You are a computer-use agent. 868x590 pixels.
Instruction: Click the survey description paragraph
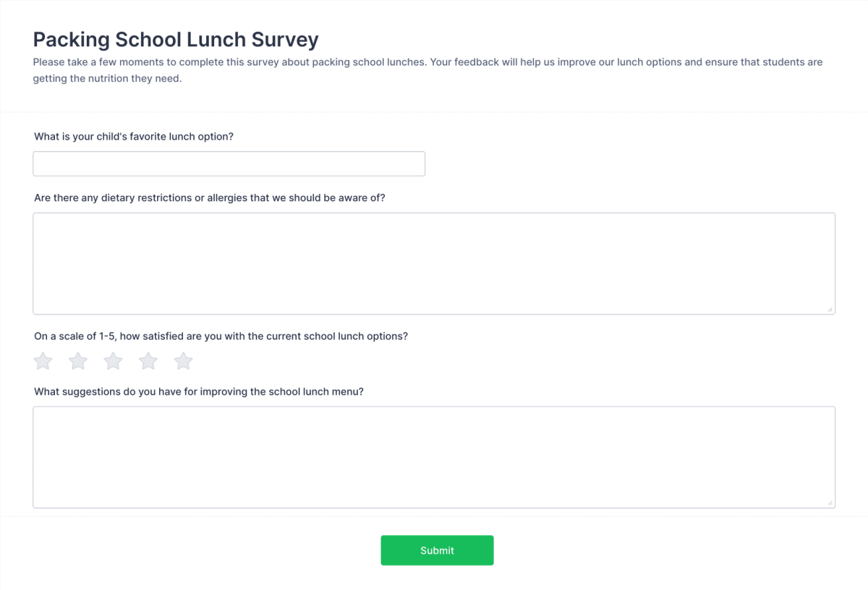coord(427,69)
